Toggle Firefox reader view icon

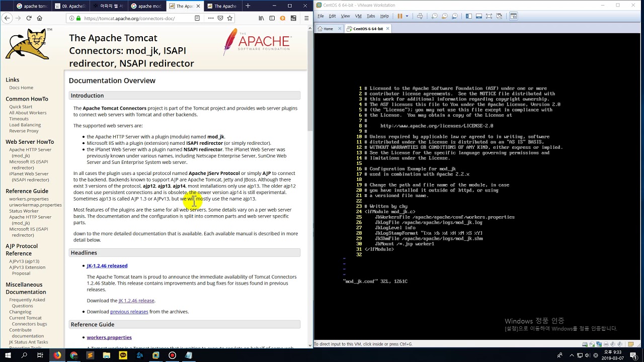tap(197, 18)
